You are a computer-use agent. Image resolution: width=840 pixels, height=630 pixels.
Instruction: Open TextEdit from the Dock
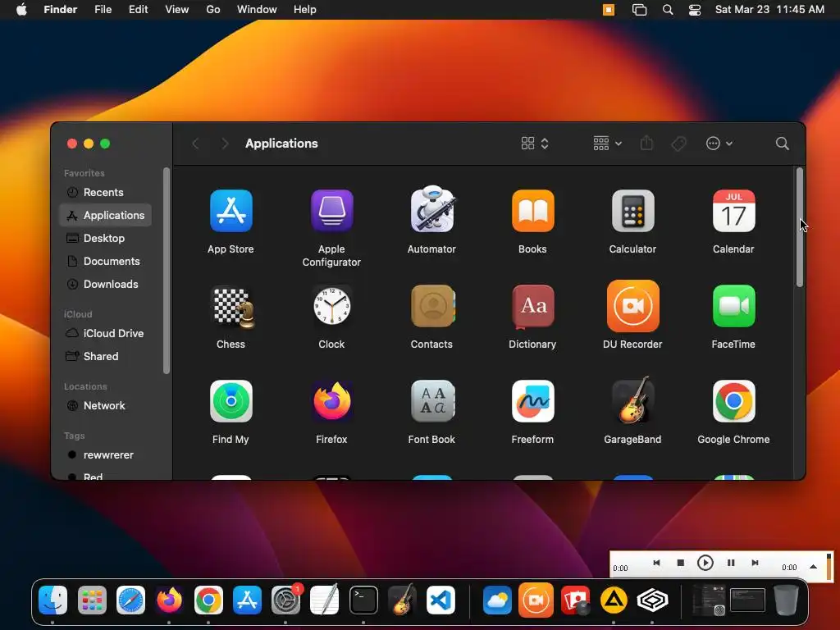click(325, 600)
